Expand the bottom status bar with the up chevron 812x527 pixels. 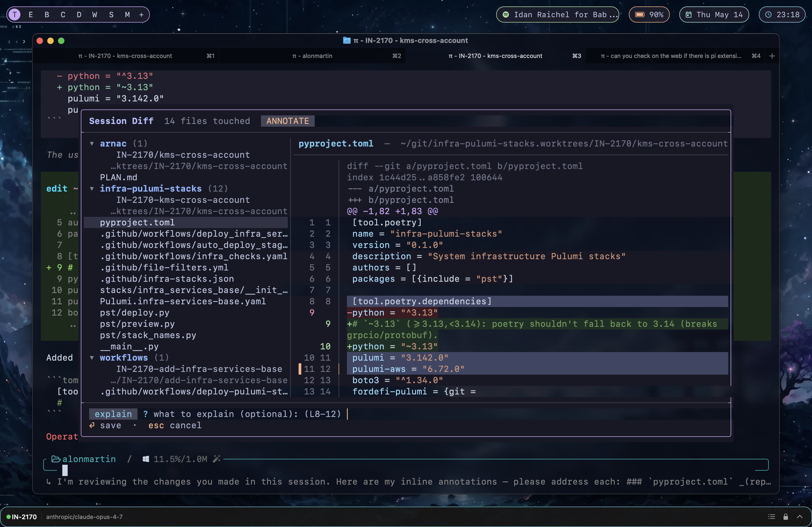[x=799, y=517]
